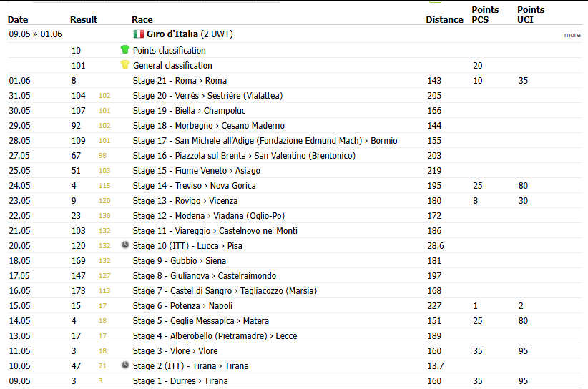Click the Points UCI column header
The image size is (588, 389).
[x=531, y=14]
